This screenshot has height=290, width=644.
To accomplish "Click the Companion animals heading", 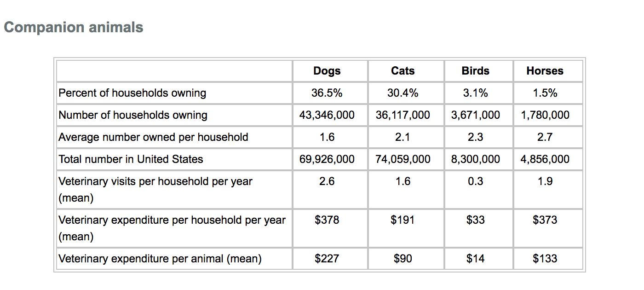I will pyautogui.click(x=74, y=27).
